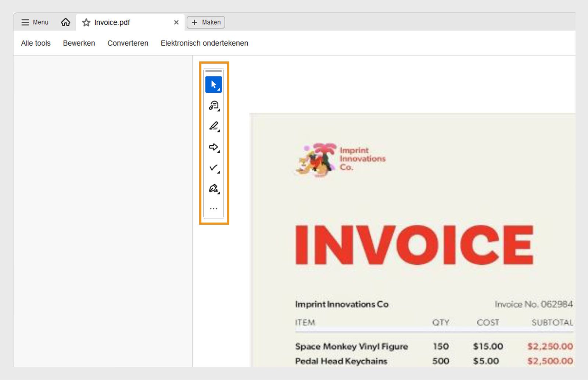This screenshot has width=588, height=380.
Task: Select the blue selection arrow tool
Action: pos(213,84)
